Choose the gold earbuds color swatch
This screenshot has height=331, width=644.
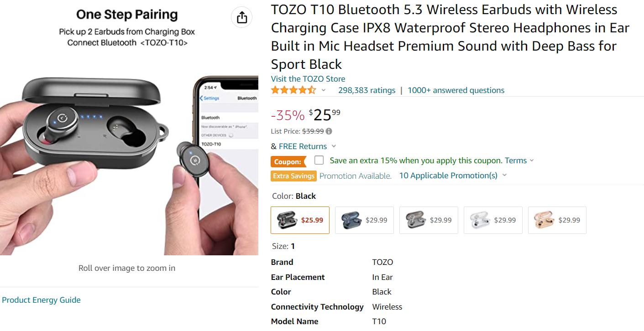point(557,220)
